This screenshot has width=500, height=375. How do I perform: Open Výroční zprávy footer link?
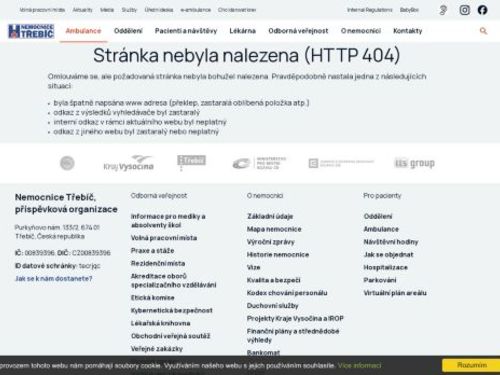pyautogui.click(x=270, y=242)
